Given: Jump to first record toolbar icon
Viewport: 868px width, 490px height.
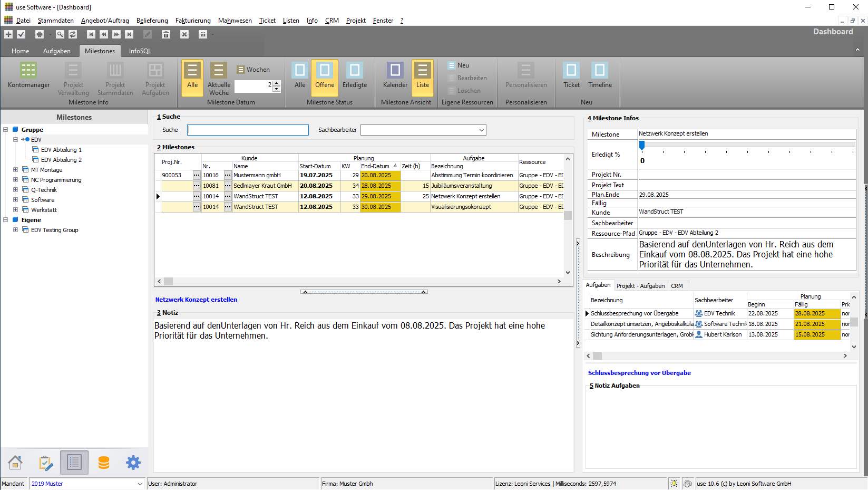Looking at the screenshot, I should coord(91,34).
